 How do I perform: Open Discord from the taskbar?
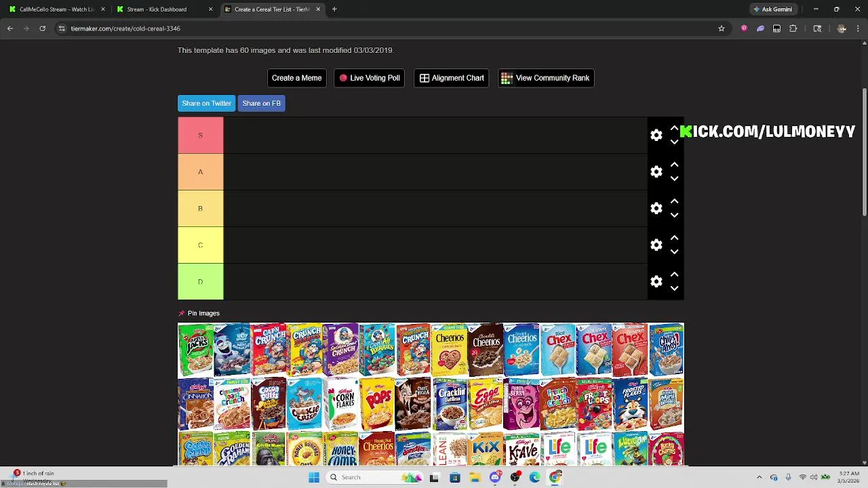pos(495,477)
